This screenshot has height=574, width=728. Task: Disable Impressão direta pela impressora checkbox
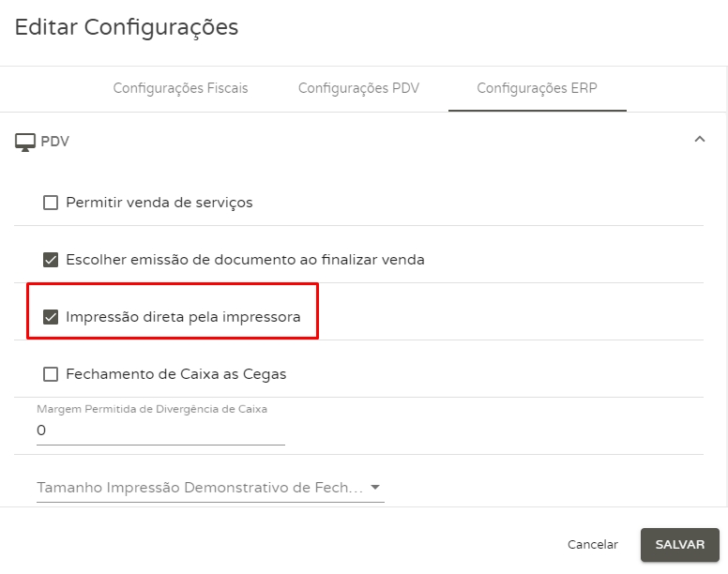pyautogui.click(x=51, y=317)
